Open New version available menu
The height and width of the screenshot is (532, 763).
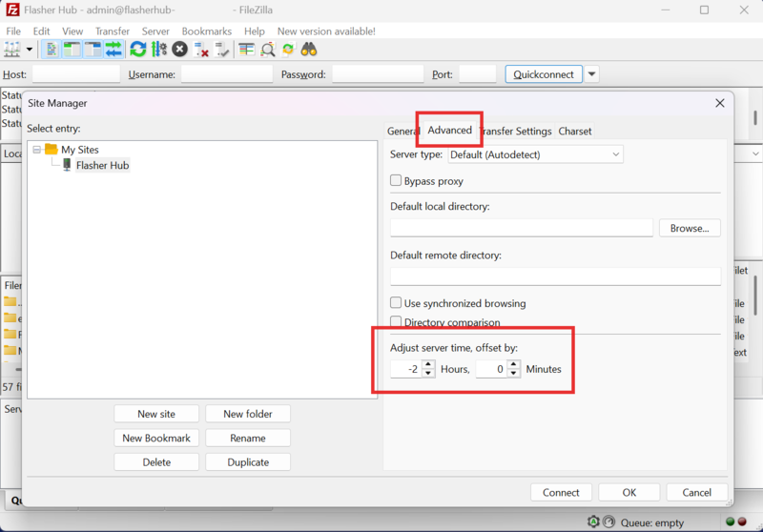[326, 31]
